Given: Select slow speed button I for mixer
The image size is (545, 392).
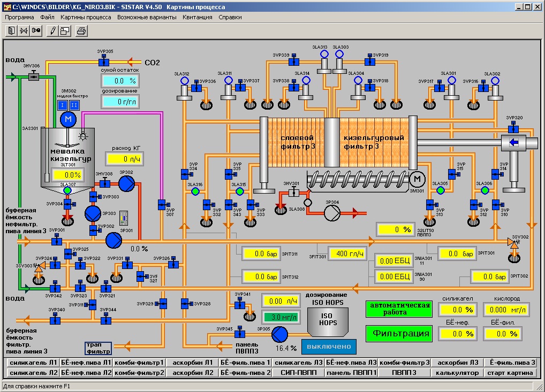Looking at the screenshot, I should click(x=62, y=105).
